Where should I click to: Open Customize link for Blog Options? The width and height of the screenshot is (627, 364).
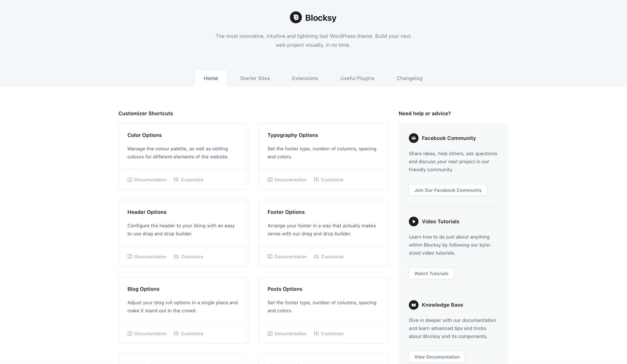click(188, 334)
